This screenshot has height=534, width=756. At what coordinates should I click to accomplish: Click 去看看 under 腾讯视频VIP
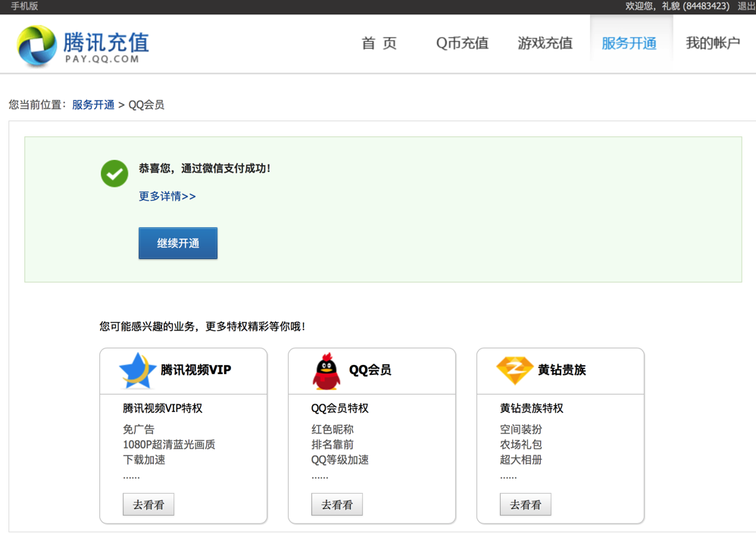coord(148,504)
